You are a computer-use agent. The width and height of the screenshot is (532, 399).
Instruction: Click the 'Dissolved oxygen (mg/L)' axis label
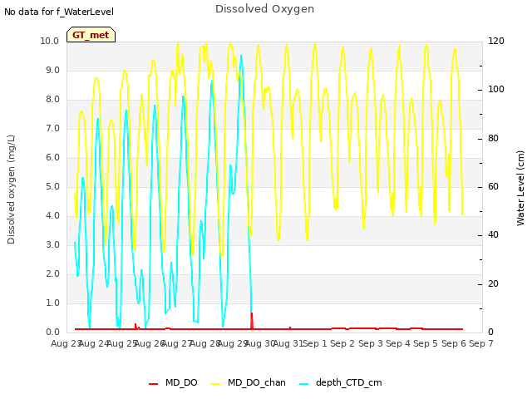11,190
